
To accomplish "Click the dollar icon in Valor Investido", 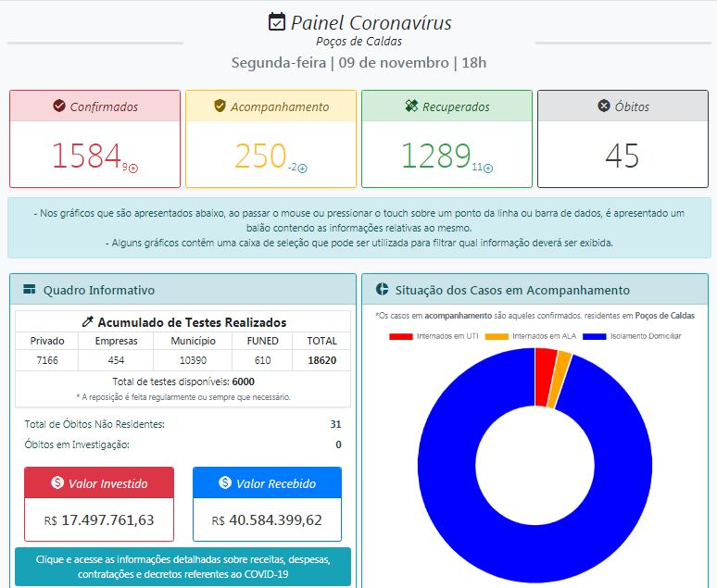I will click(x=57, y=482).
